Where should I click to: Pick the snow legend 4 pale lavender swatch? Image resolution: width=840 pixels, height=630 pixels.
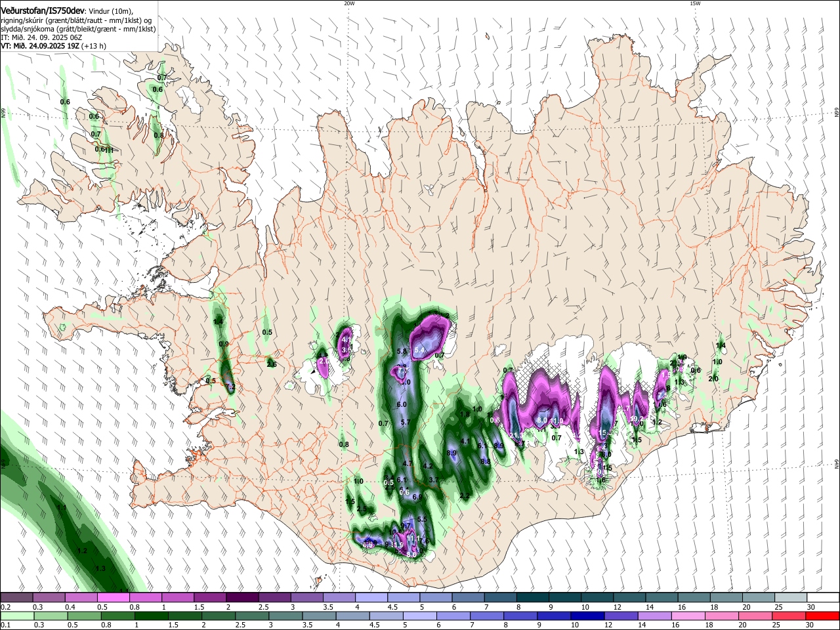tap(371, 597)
